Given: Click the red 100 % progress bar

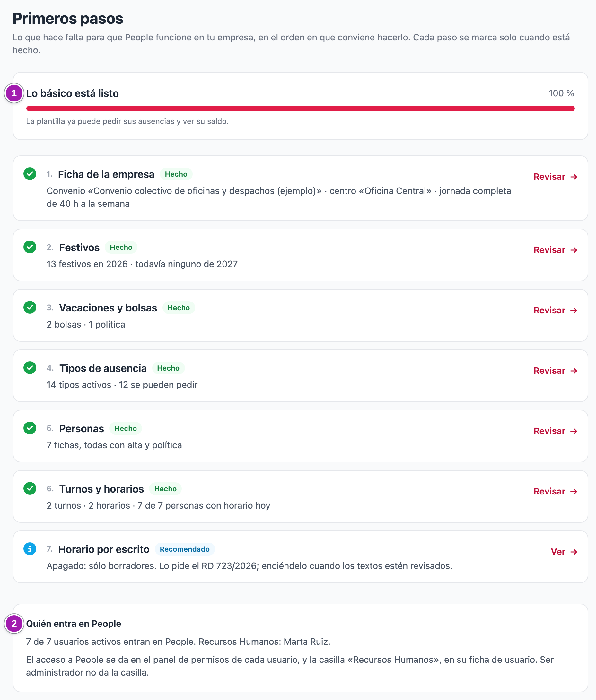Looking at the screenshot, I should 300,109.
